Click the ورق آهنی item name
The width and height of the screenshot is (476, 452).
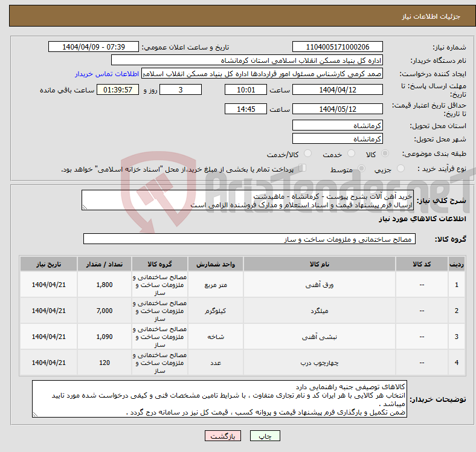(x=320, y=285)
